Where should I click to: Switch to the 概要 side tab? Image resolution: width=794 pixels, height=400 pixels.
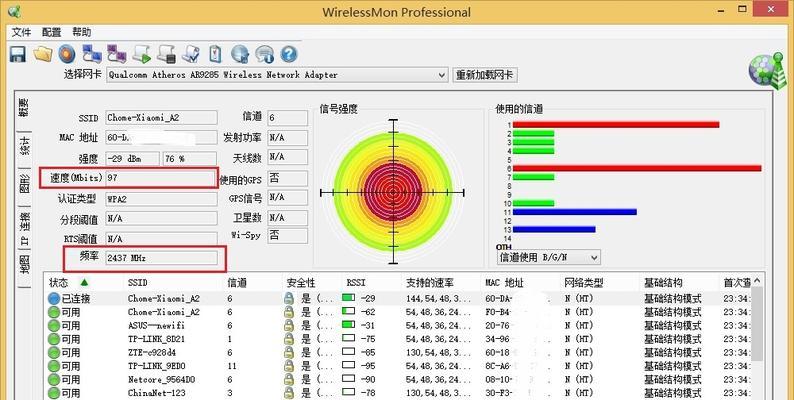click(24, 108)
